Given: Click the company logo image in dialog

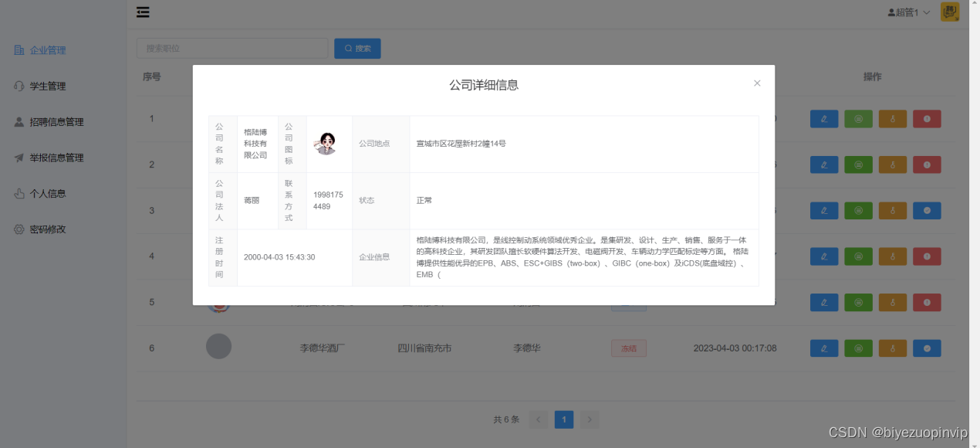Looking at the screenshot, I should tap(326, 144).
